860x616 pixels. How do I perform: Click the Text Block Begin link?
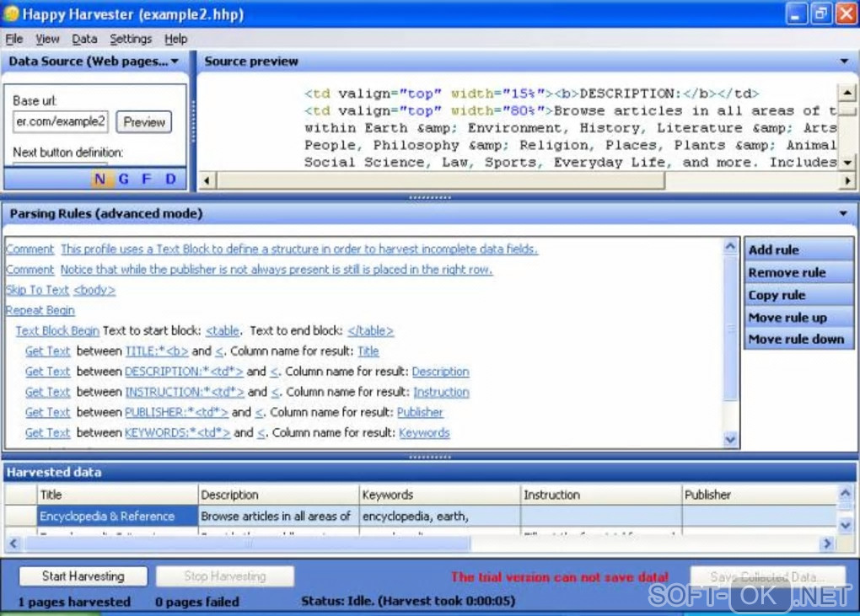tap(57, 330)
